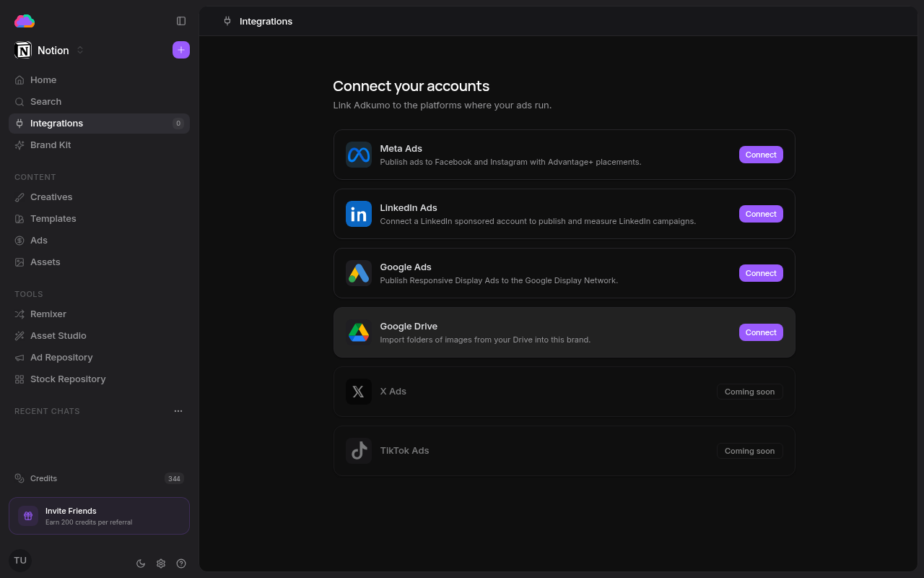Image resolution: width=924 pixels, height=578 pixels.
Task: Open TU user avatar menu
Action: coord(20,561)
